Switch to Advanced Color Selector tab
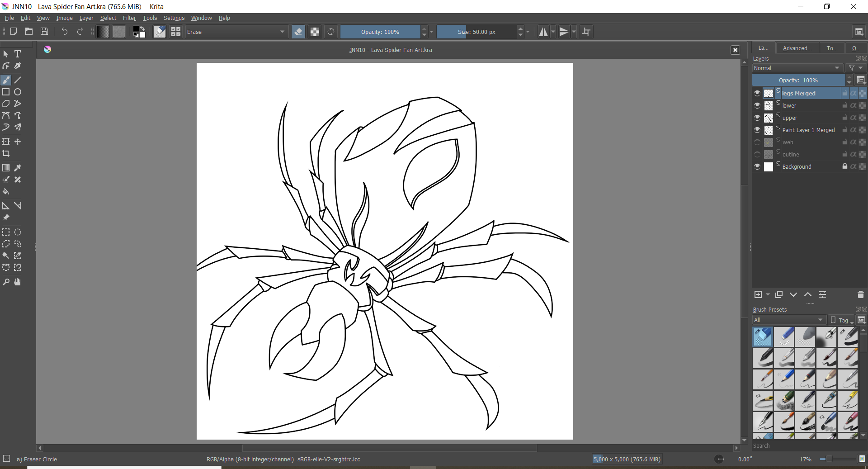The height and width of the screenshot is (469, 868). (x=797, y=48)
